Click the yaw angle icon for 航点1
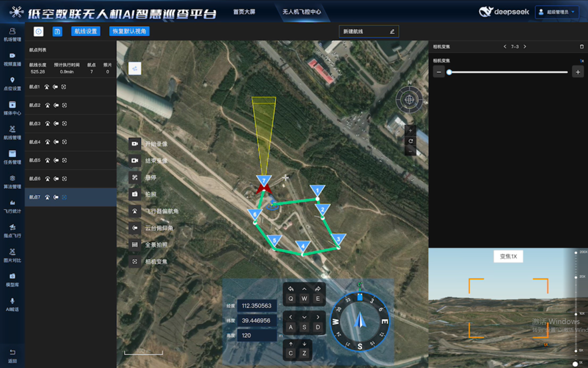The height and width of the screenshot is (368, 588). [x=47, y=87]
